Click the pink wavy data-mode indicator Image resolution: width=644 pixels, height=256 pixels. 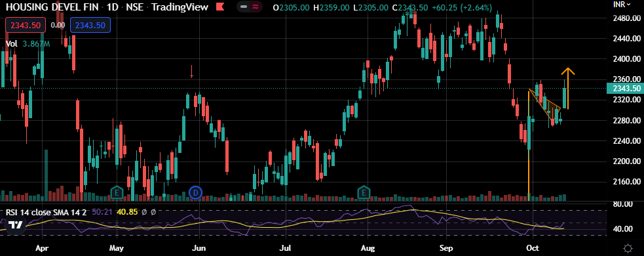(x=256, y=7)
